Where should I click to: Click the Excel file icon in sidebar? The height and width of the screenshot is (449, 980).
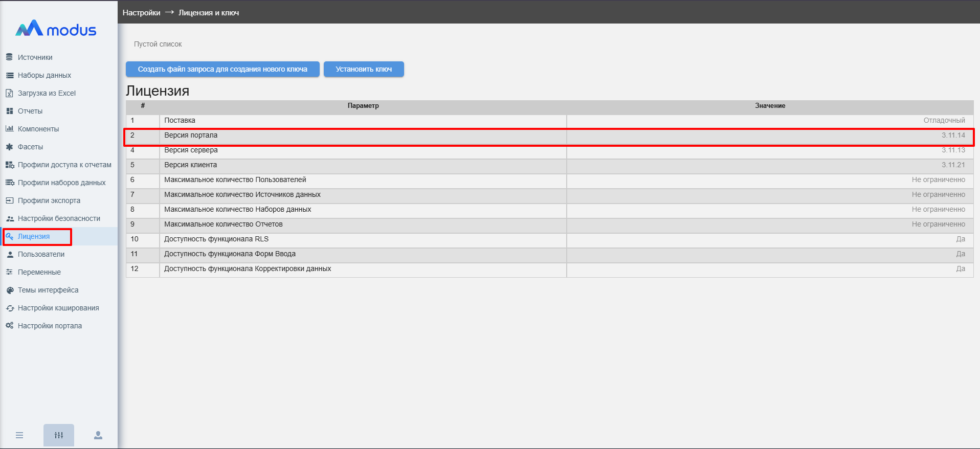tap(9, 93)
